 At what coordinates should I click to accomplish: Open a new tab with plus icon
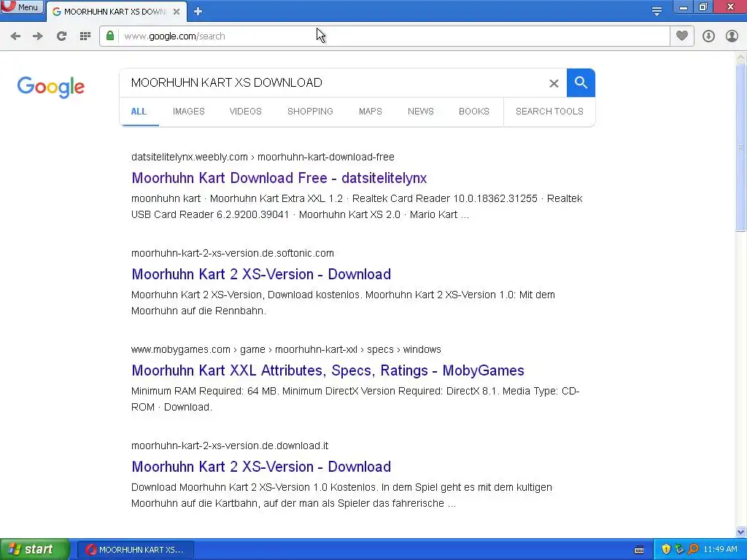coord(198,12)
